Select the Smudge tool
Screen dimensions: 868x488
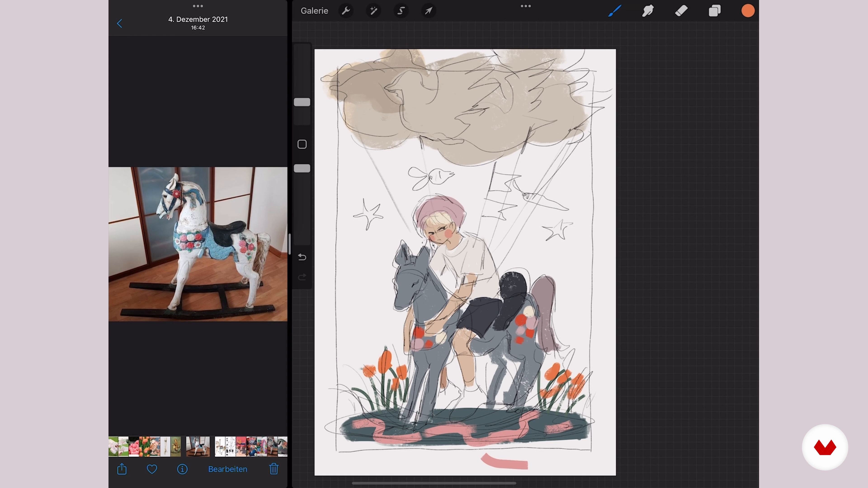tap(648, 11)
